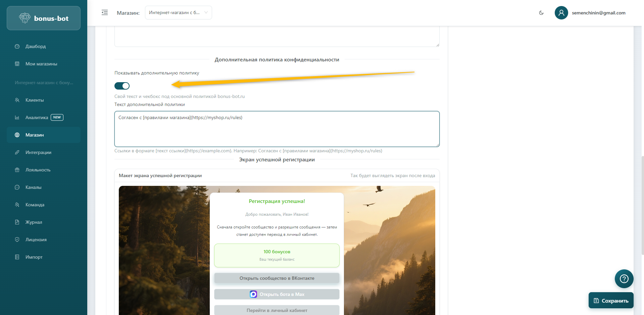Click the user avatar icon

(x=561, y=13)
